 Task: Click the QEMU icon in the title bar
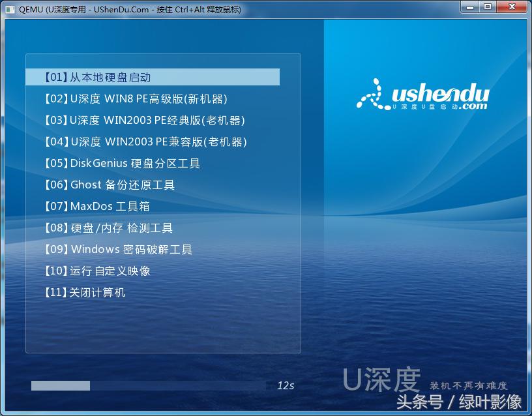click(x=9, y=9)
